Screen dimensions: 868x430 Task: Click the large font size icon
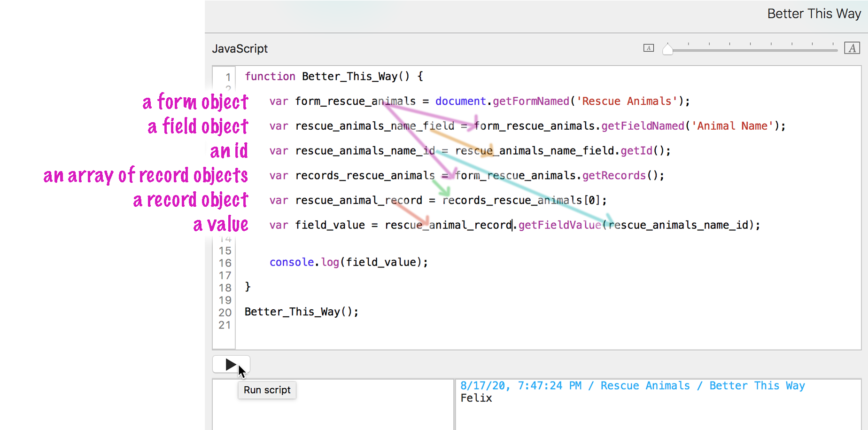coord(852,48)
